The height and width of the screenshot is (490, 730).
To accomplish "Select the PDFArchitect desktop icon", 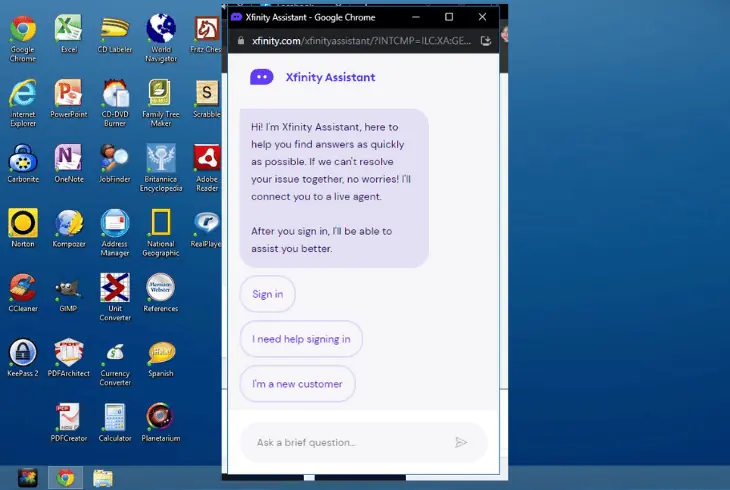I will 68,357.
